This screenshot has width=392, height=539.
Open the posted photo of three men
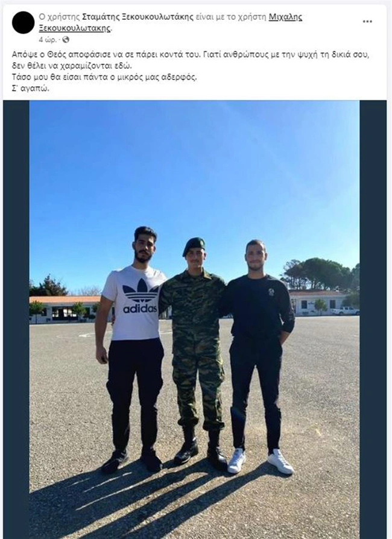pos(195,320)
